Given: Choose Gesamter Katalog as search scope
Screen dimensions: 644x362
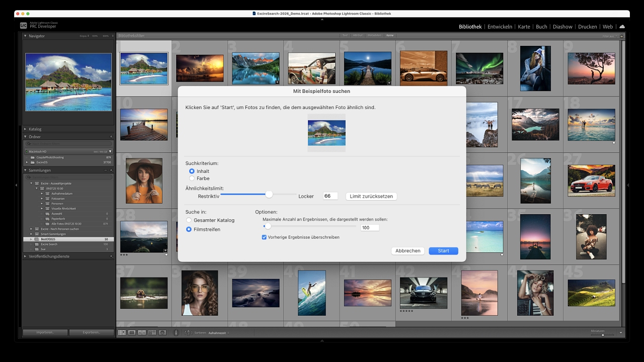Looking at the screenshot, I should [189, 220].
